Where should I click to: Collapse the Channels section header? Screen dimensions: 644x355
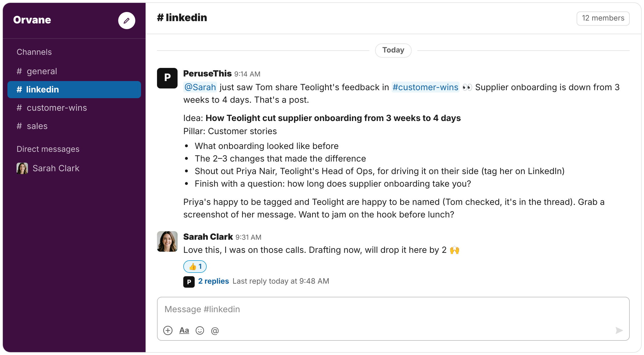(34, 52)
